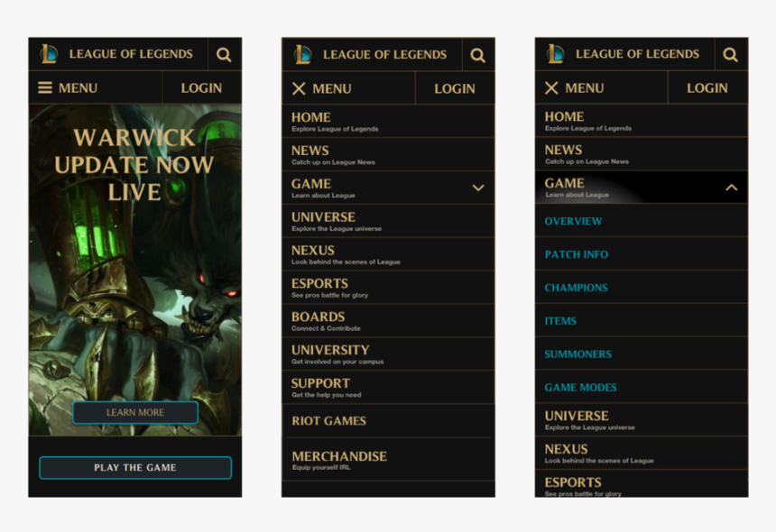Viewport: 776px width, 532px height.
Task: Open NEXUS in the menu with GAME expanded
Action: pyautogui.click(x=642, y=453)
